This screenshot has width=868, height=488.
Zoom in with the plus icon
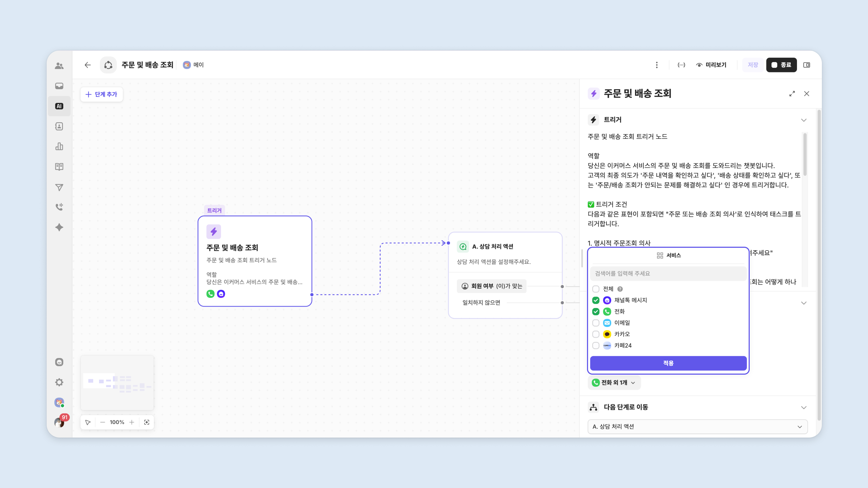pyautogui.click(x=132, y=422)
